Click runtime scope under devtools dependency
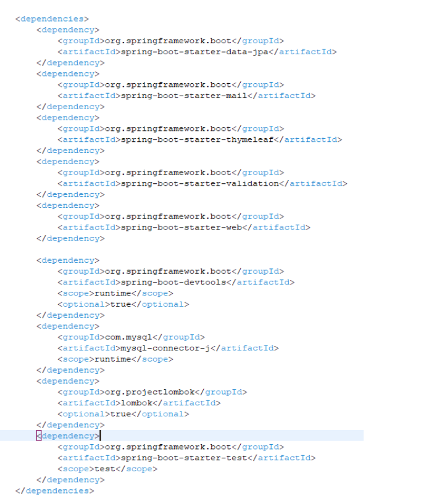 (112, 294)
